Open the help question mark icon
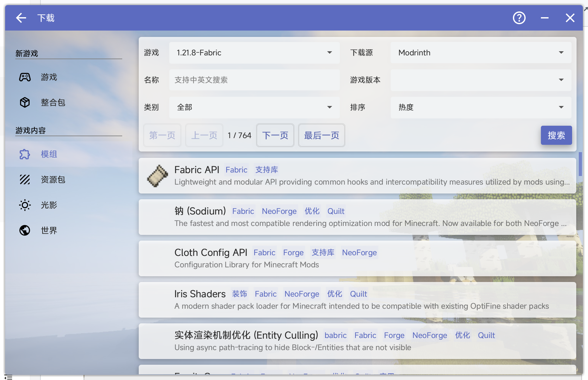Screen dimensions: 588x380 [x=519, y=18]
